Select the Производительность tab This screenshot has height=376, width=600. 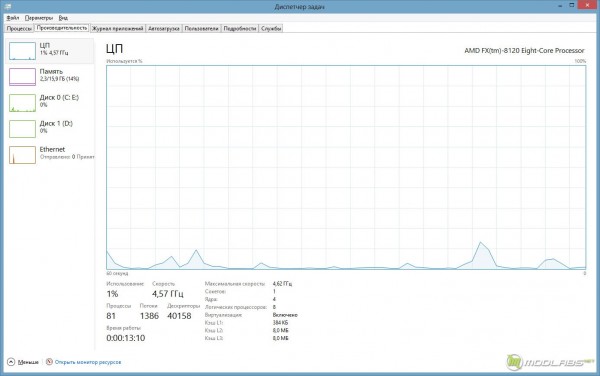tap(62, 28)
